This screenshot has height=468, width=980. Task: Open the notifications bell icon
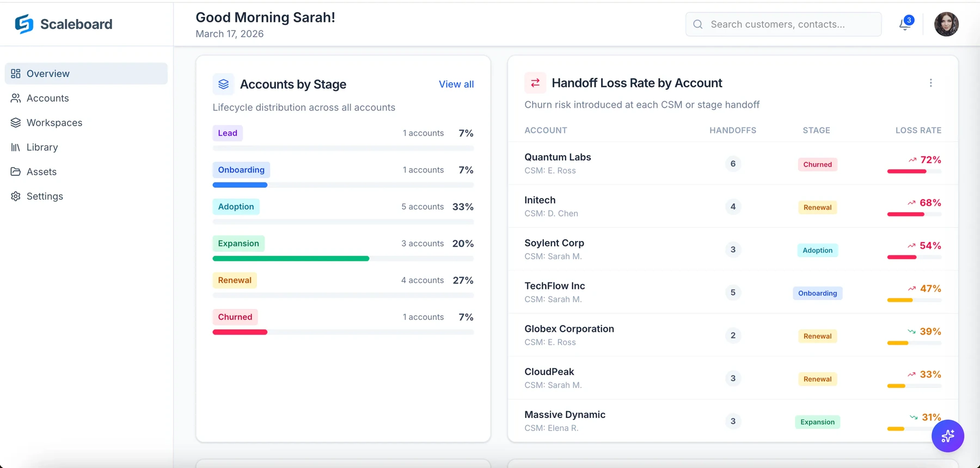click(905, 24)
